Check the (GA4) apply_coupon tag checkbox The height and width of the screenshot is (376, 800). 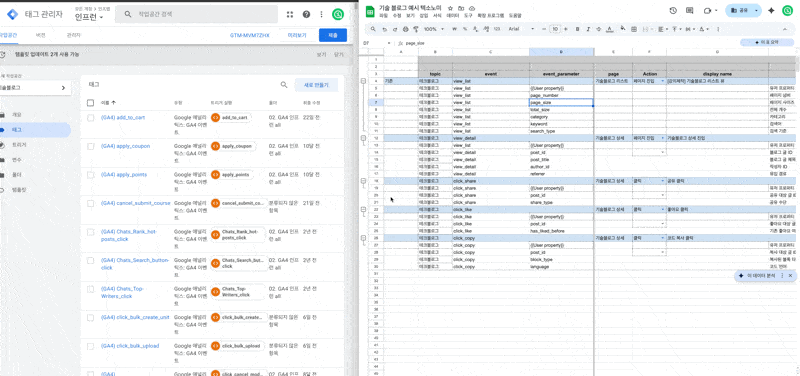pyautogui.click(x=90, y=146)
